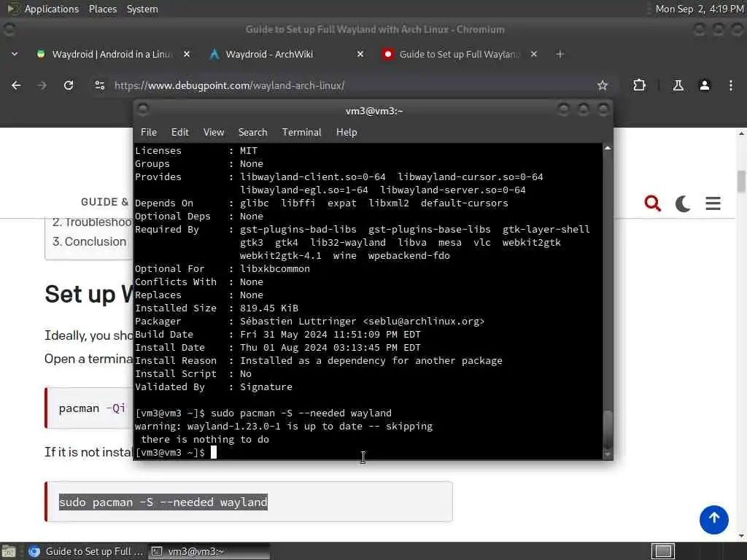Open terminal File menu
The width and height of the screenshot is (747, 560).
tap(149, 133)
